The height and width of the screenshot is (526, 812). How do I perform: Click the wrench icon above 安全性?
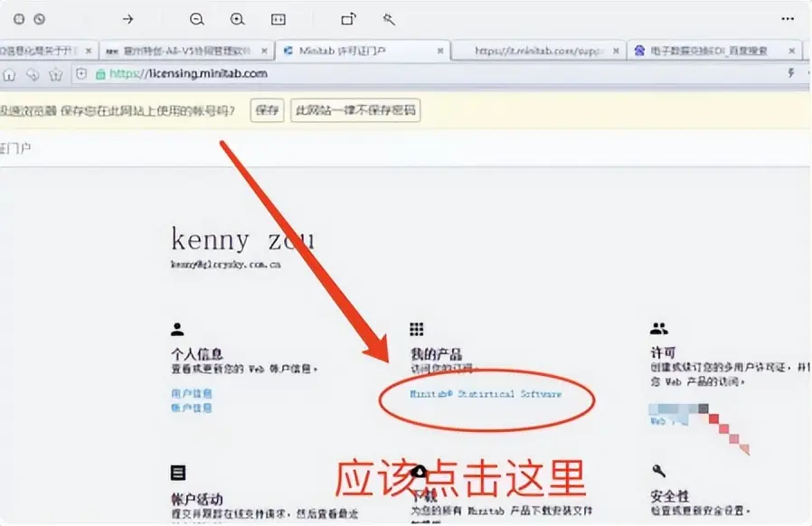658,471
